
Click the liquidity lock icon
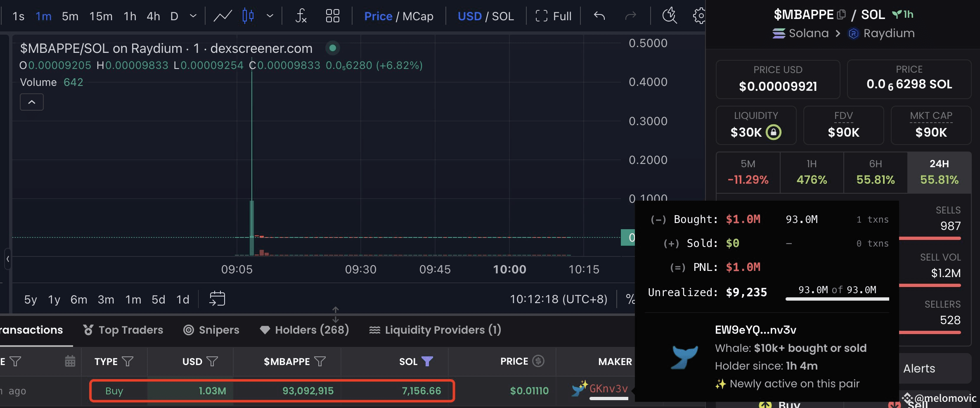[x=774, y=132]
